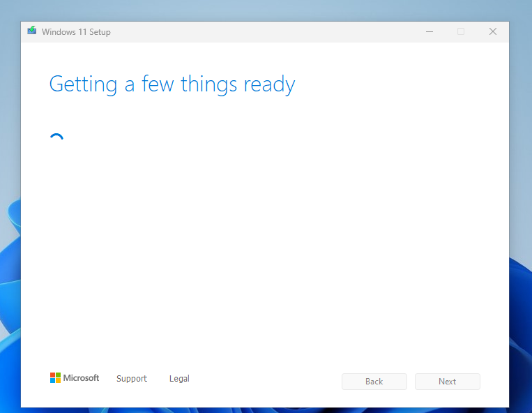Close the Windows 11 Setup window

coord(493,31)
